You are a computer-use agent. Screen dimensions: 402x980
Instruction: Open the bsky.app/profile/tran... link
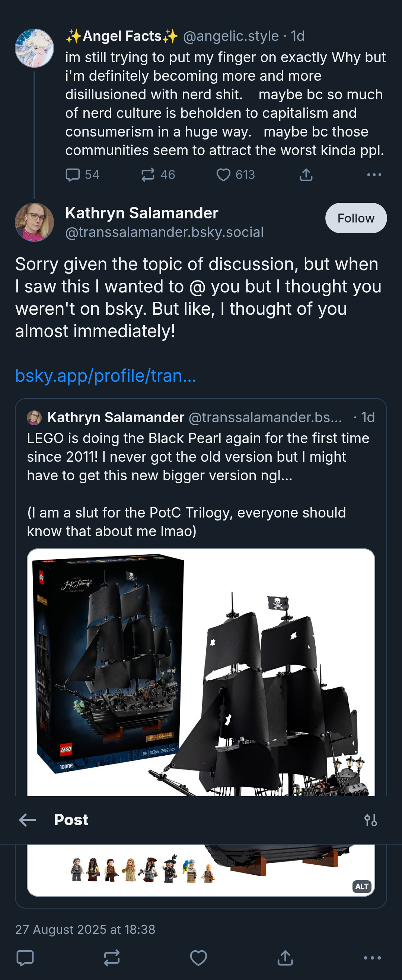(105, 375)
